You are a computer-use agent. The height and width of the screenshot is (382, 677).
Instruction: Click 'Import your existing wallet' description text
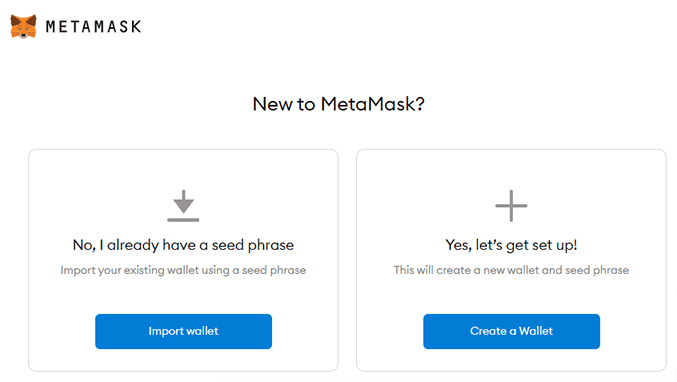point(183,270)
